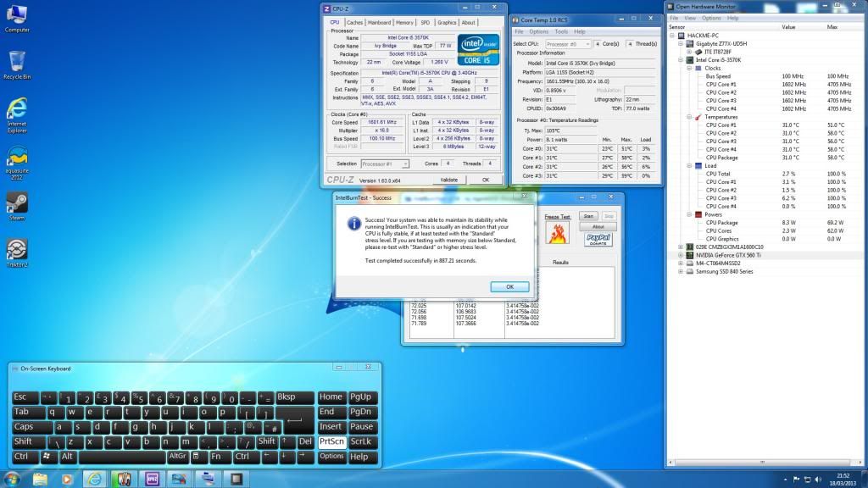Open Windows Explorer folder on the taskbar
The image size is (868, 488).
pos(40,479)
